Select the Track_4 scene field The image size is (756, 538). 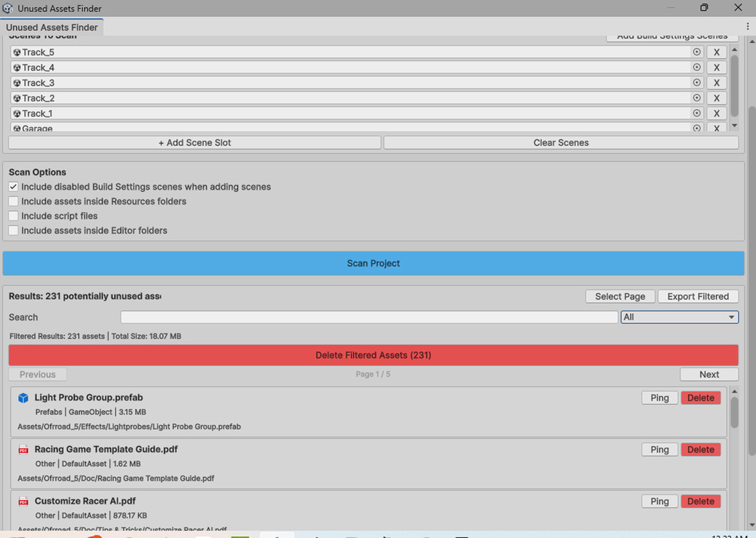coord(356,67)
